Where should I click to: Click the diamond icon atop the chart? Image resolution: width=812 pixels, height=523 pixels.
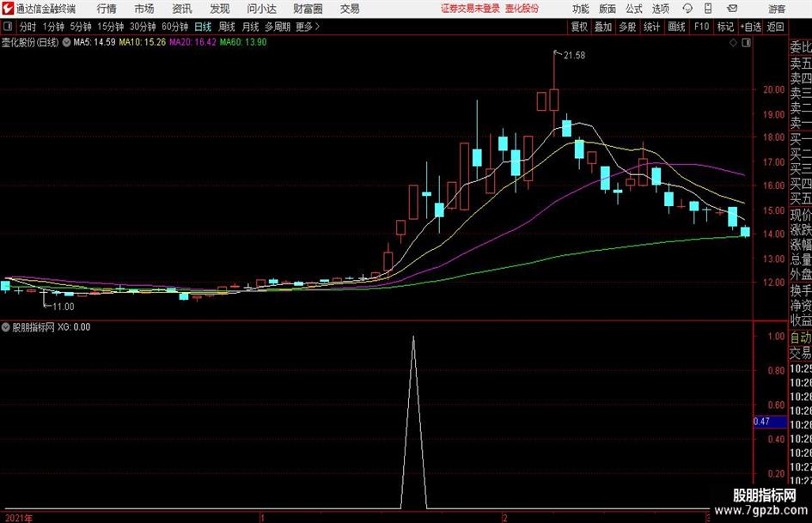pos(733,43)
